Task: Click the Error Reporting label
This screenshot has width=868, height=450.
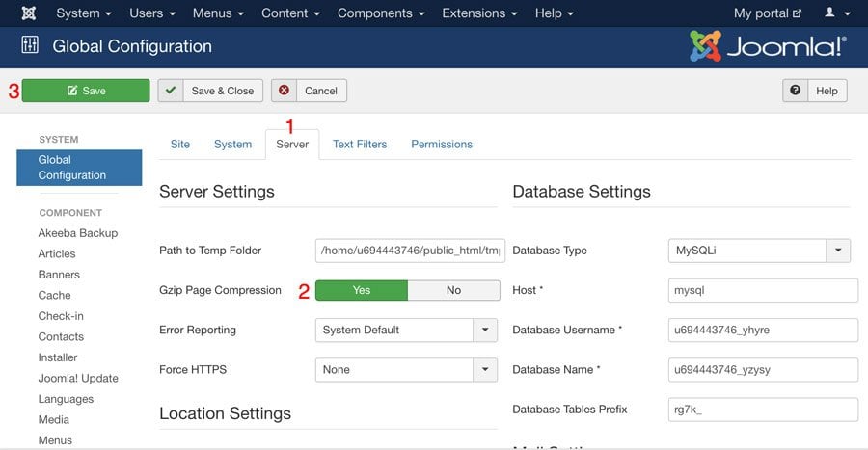Action: [x=198, y=331]
